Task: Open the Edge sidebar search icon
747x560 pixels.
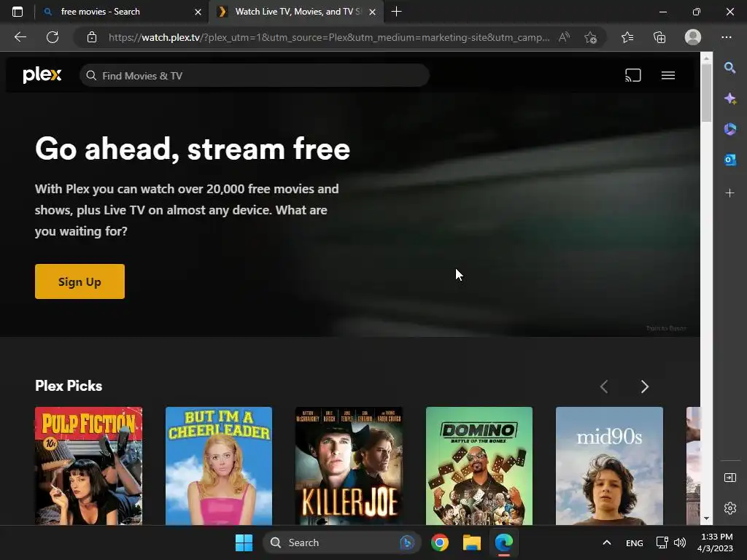Action: (729, 68)
